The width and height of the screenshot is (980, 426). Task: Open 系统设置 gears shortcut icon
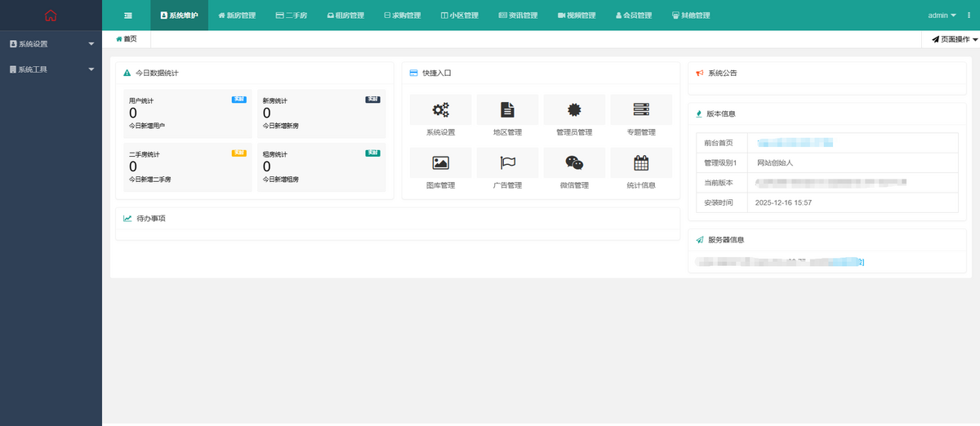(441, 110)
